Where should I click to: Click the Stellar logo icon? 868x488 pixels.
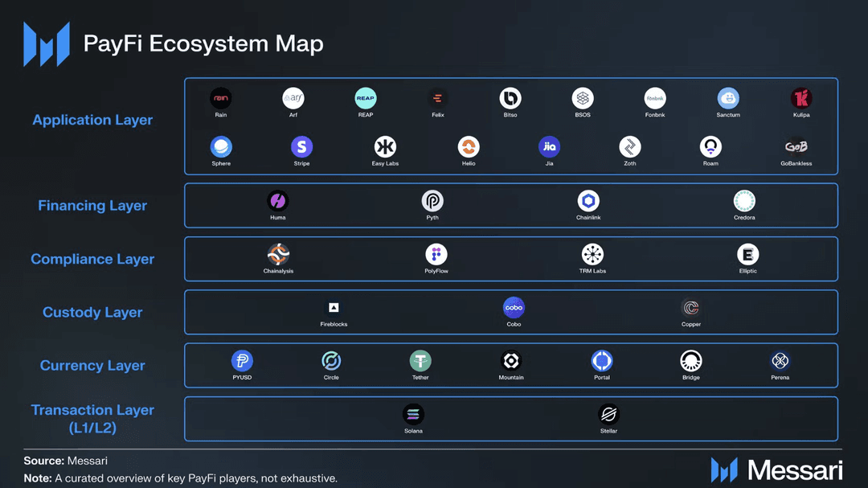click(608, 415)
